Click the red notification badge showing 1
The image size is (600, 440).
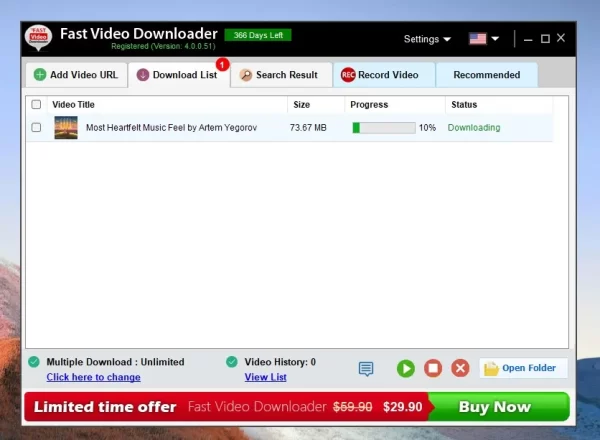pyautogui.click(x=222, y=64)
